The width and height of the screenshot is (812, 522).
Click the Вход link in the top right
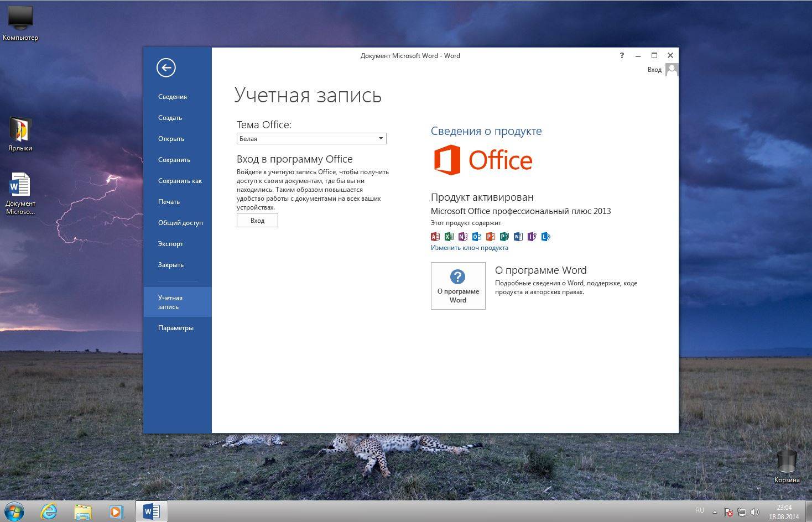654,70
